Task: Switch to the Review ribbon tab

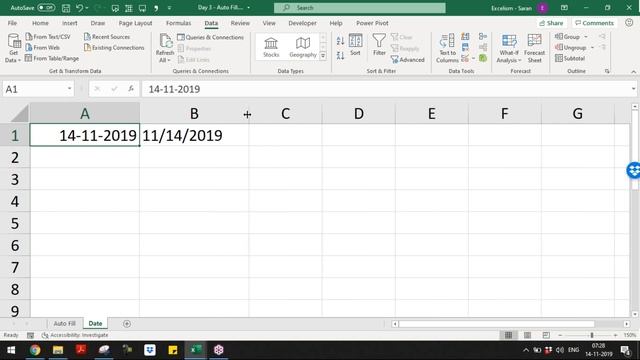Action: [240, 23]
